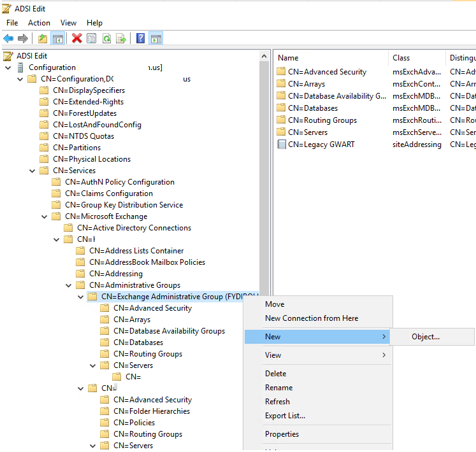The image size is (476, 452).
Task: Select CN=AuthN Policy Configuration tree item
Action: coord(120,182)
